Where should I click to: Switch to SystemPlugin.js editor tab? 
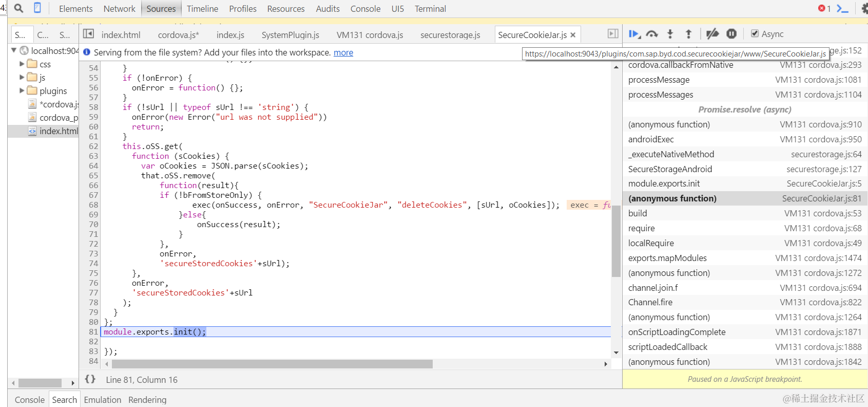[x=291, y=35]
